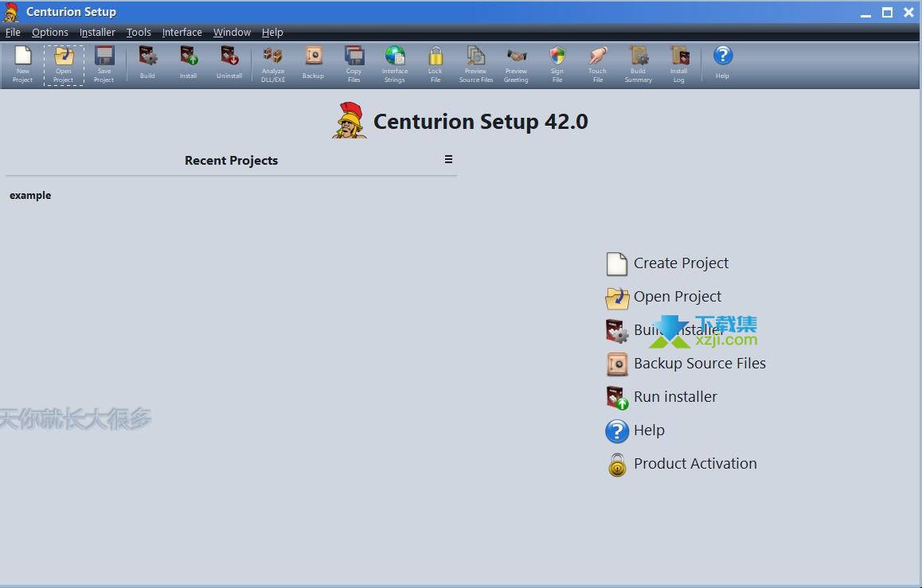The image size is (922, 588).
Task: Open Interface Strings from the toolbar
Action: pyautogui.click(x=395, y=64)
